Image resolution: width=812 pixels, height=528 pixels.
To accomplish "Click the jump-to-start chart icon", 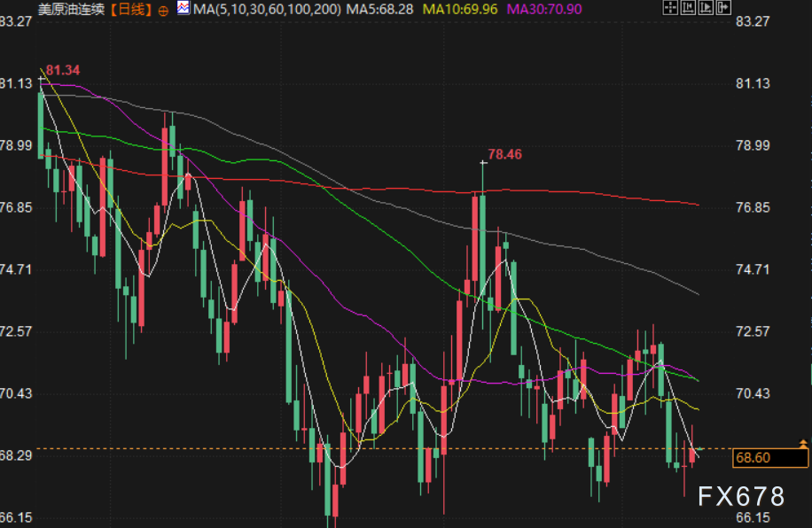I will pos(689,9).
